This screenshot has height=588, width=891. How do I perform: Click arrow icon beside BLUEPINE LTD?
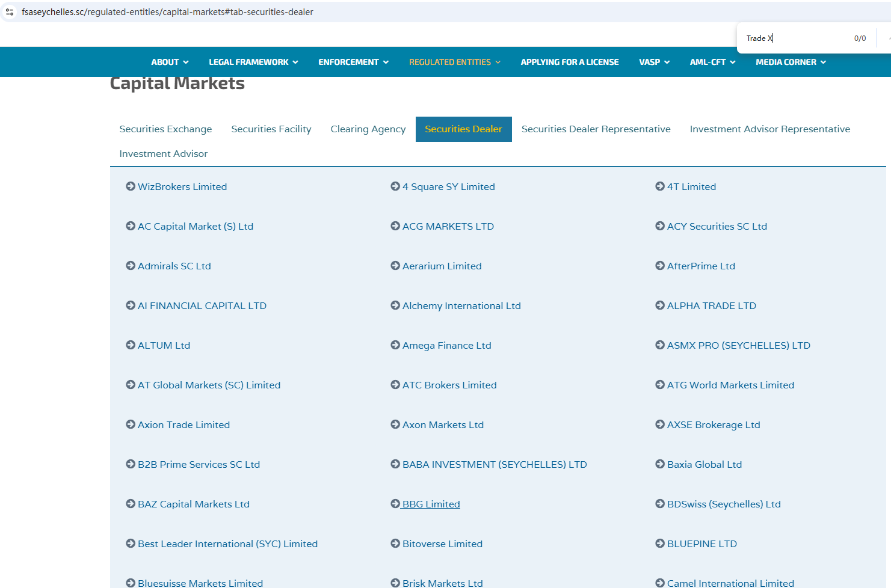660,544
